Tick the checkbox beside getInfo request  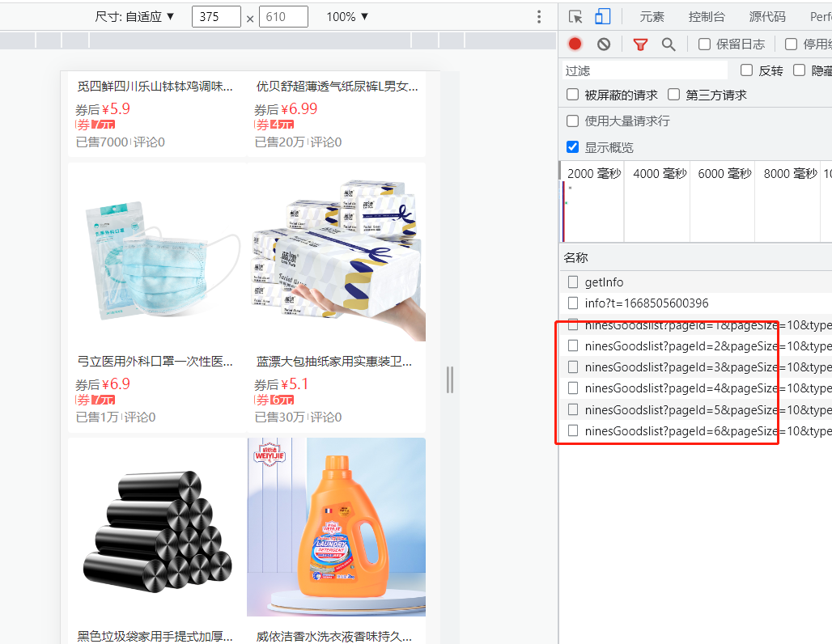tap(573, 282)
